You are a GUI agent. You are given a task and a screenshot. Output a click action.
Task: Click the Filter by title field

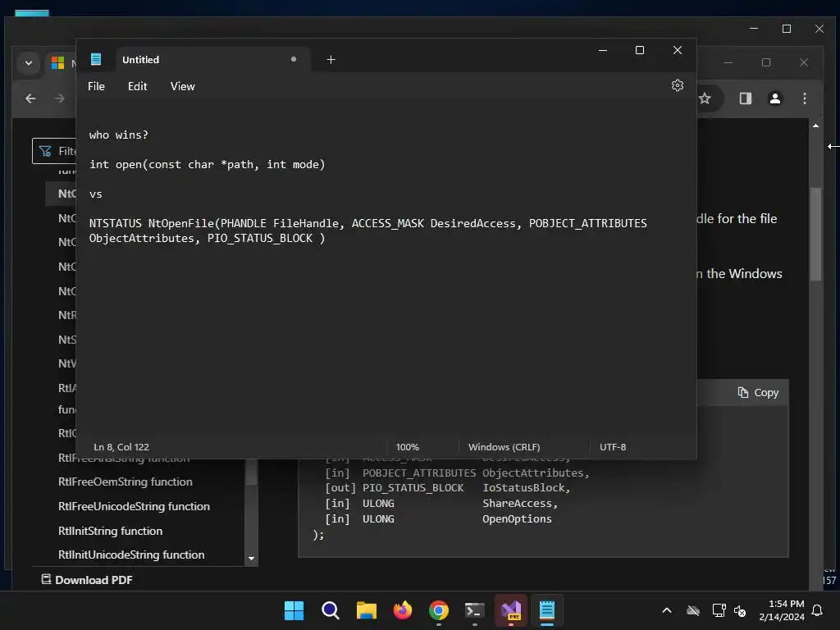tap(54, 151)
